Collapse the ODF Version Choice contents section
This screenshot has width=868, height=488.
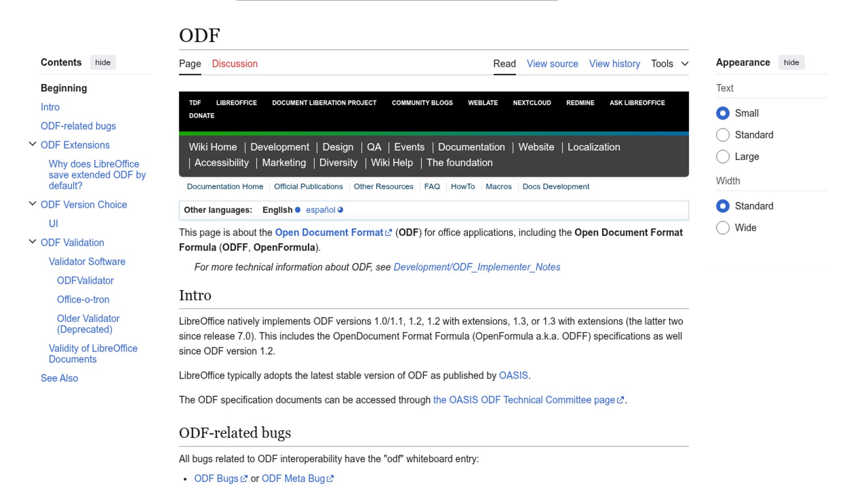pos(33,204)
